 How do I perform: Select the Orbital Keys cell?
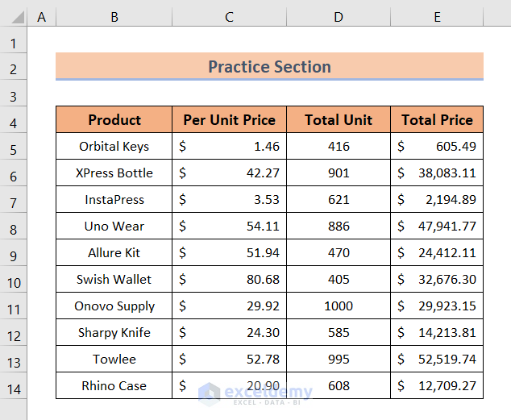click(x=114, y=147)
